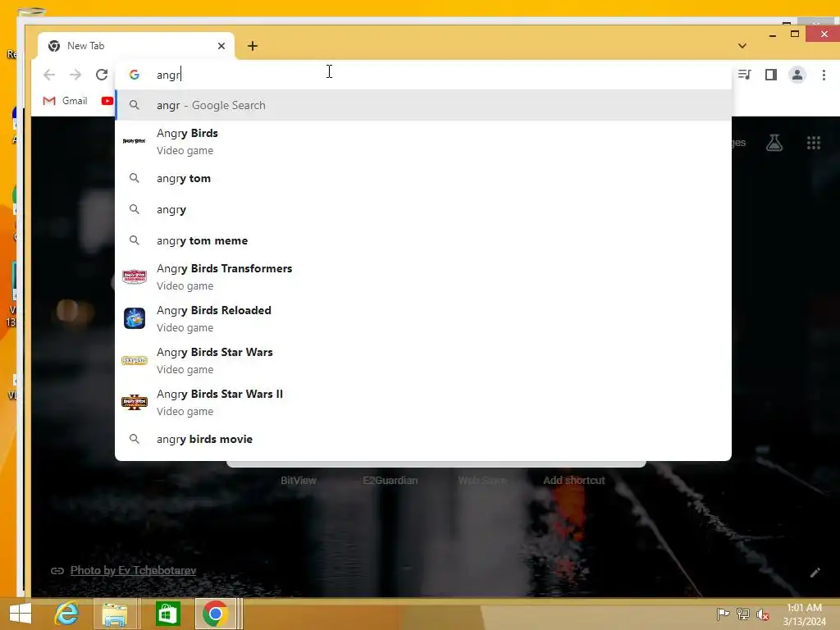
Task: Select the 'angry tom meme' suggestion
Action: coord(423,240)
